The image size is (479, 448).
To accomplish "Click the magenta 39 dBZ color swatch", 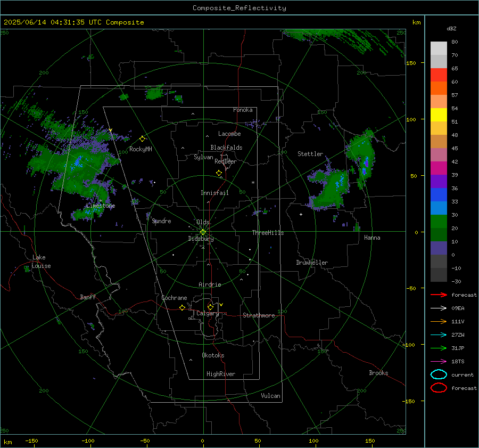I will click(439, 168).
